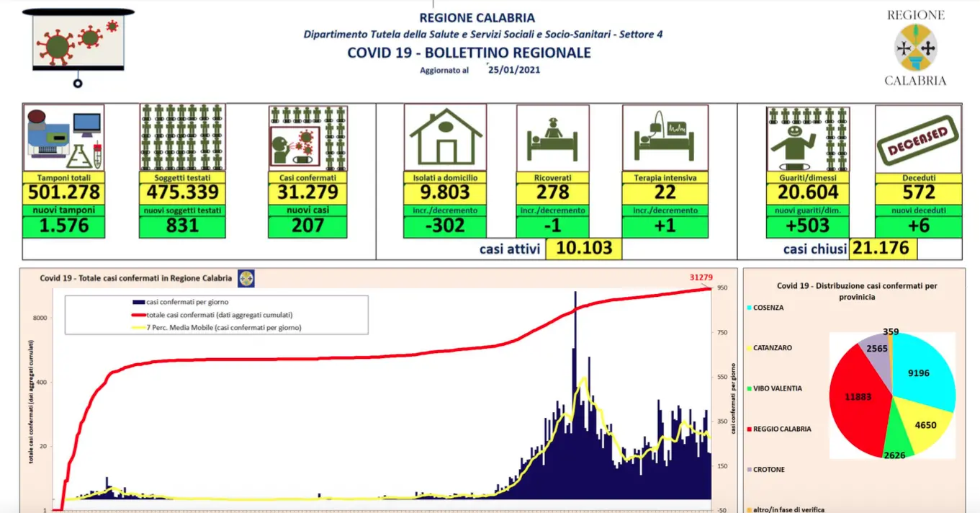The width and height of the screenshot is (980, 513).
Task: Click the Regione Calabria crest logo
Action: point(916,48)
